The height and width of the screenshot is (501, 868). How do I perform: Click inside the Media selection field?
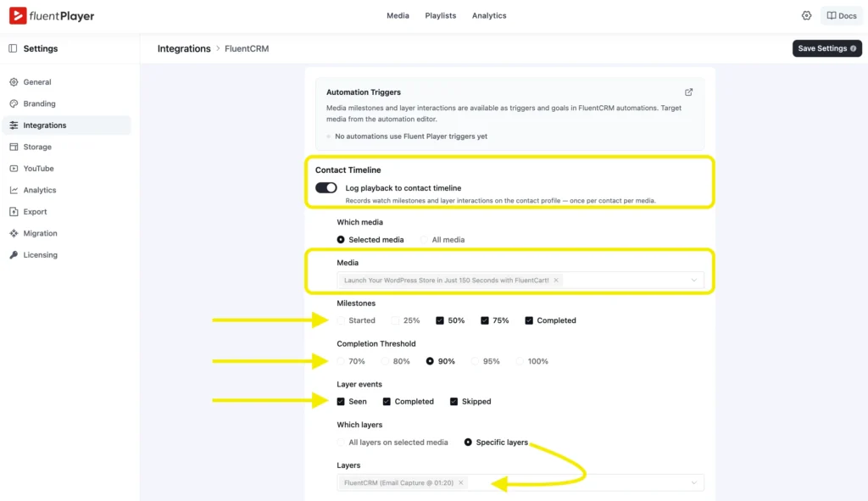click(520, 280)
